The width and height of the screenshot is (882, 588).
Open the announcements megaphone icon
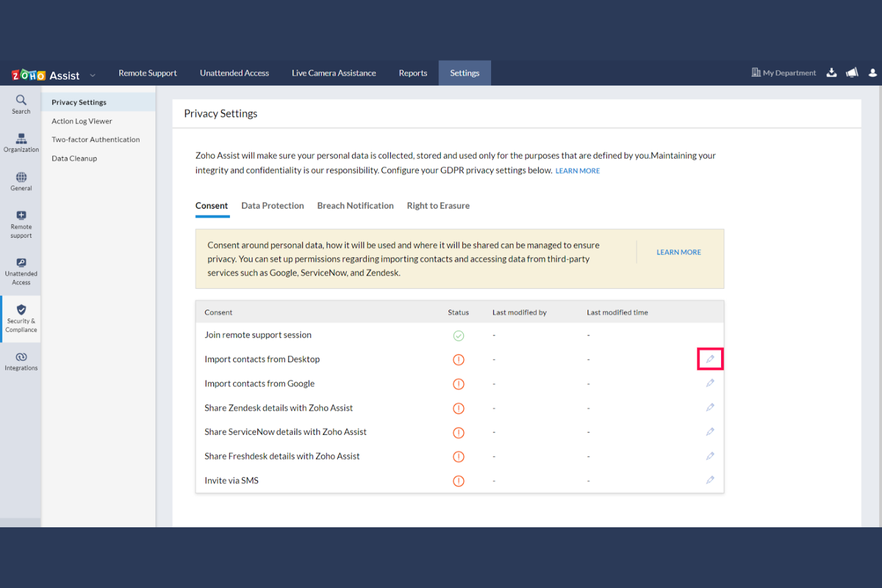click(x=852, y=72)
